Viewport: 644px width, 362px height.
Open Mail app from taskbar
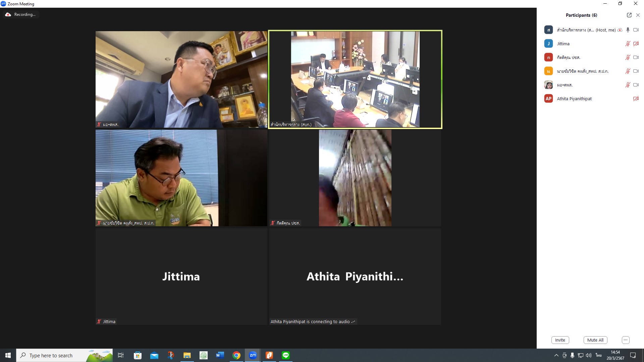(154, 355)
